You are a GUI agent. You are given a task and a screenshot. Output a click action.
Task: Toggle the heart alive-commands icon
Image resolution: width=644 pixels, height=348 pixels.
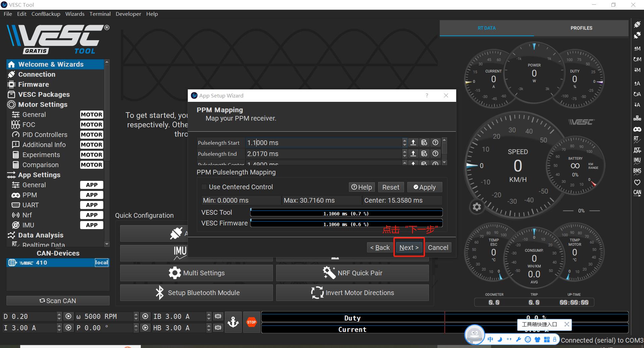coord(637,183)
